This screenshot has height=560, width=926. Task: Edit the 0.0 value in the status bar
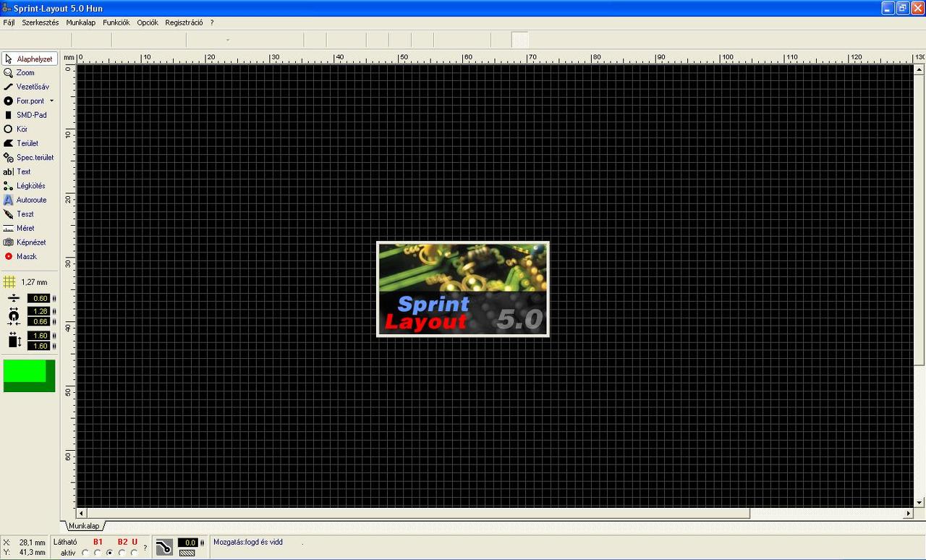(188, 543)
